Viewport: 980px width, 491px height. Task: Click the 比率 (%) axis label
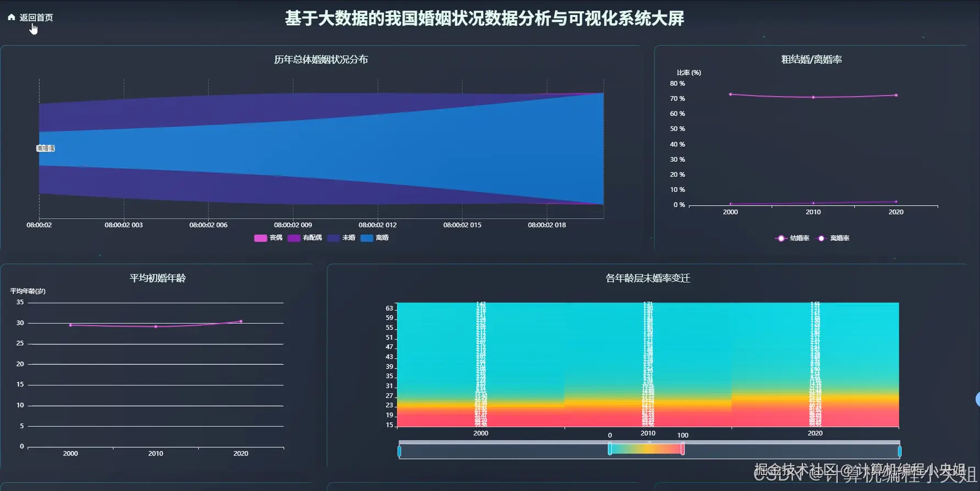click(688, 72)
